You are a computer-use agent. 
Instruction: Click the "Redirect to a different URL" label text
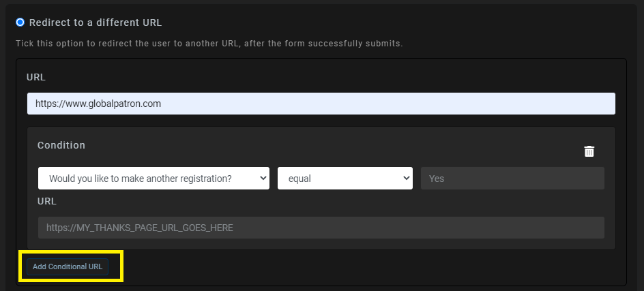click(96, 22)
